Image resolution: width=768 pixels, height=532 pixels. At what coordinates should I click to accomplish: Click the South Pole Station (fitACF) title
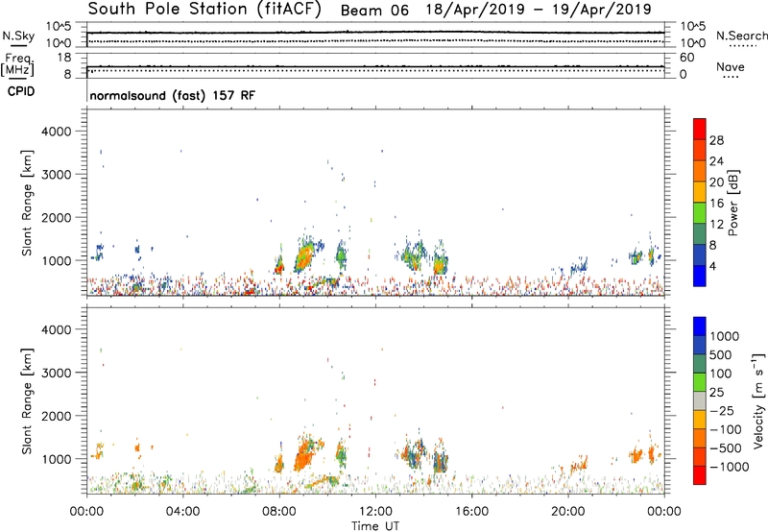point(204,10)
